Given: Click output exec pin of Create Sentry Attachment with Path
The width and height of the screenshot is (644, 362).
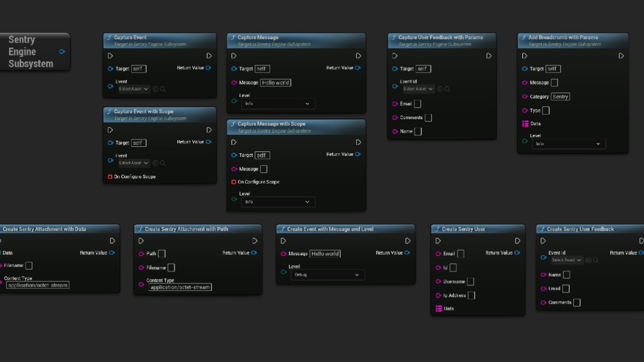Looking at the screenshot, I should pyautogui.click(x=255, y=241).
